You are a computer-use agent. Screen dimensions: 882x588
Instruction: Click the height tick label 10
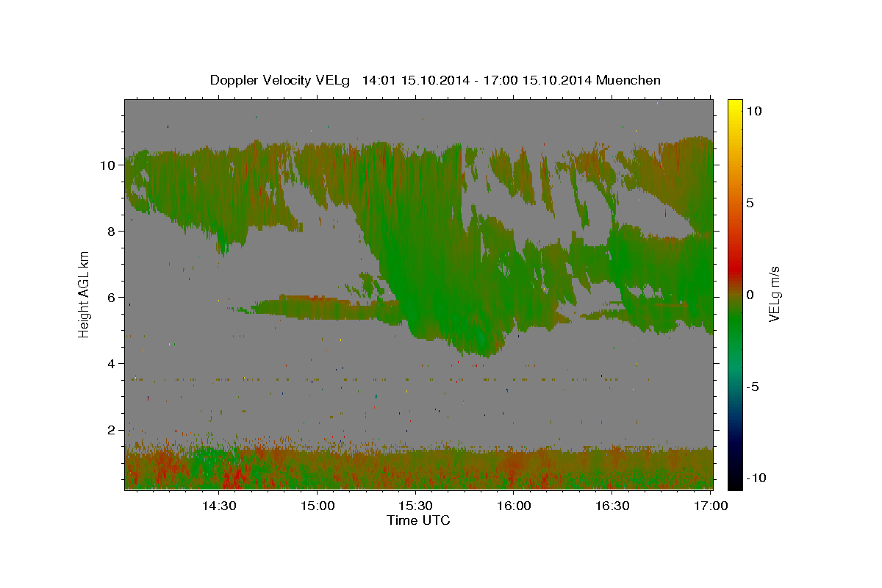107,165
